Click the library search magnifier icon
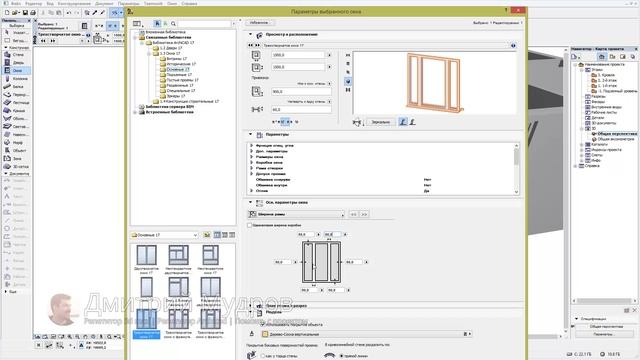The width and height of the screenshot is (640, 360). tap(173, 24)
